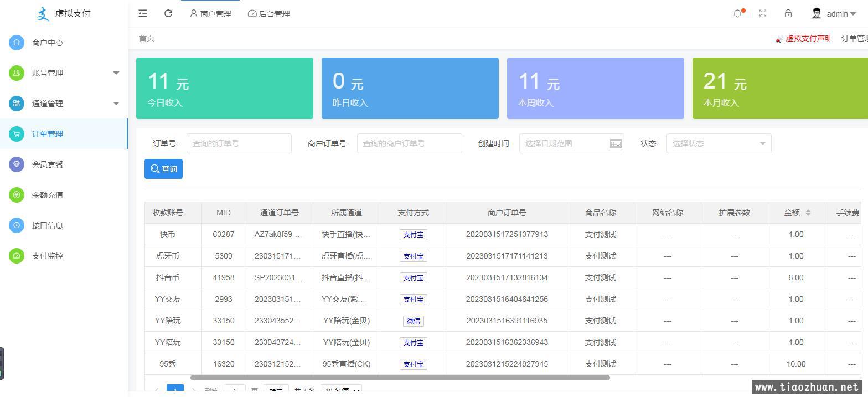Open the 状态 select dropdown

[719, 143]
